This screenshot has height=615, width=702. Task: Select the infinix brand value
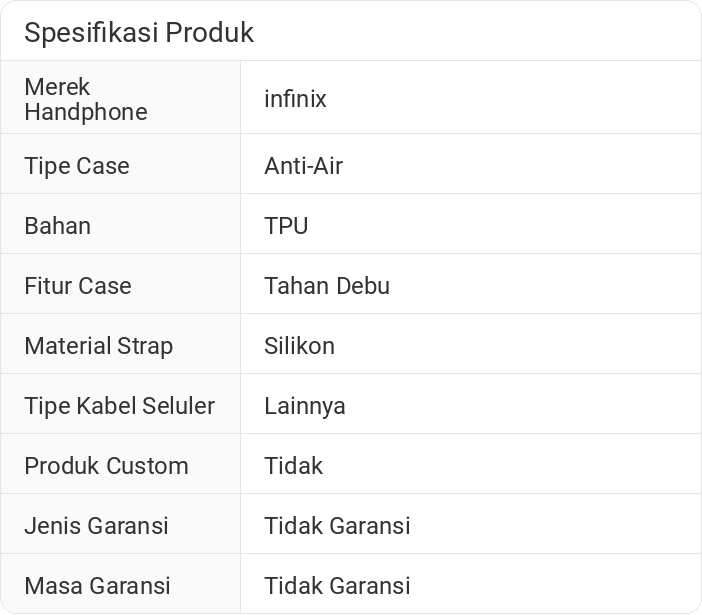[295, 99]
